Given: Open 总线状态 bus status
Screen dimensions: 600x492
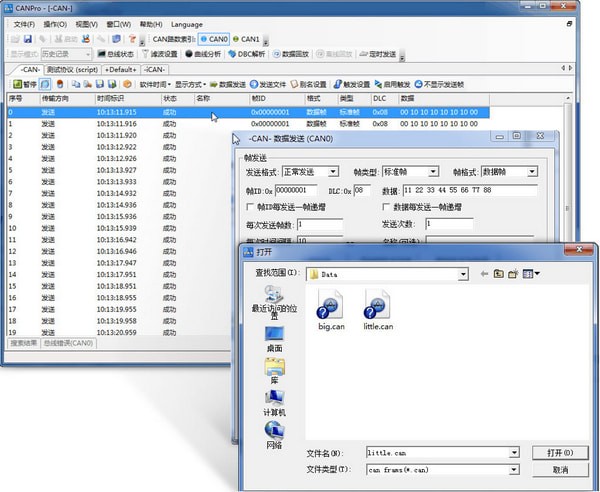Looking at the screenshot, I should (x=115, y=54).
